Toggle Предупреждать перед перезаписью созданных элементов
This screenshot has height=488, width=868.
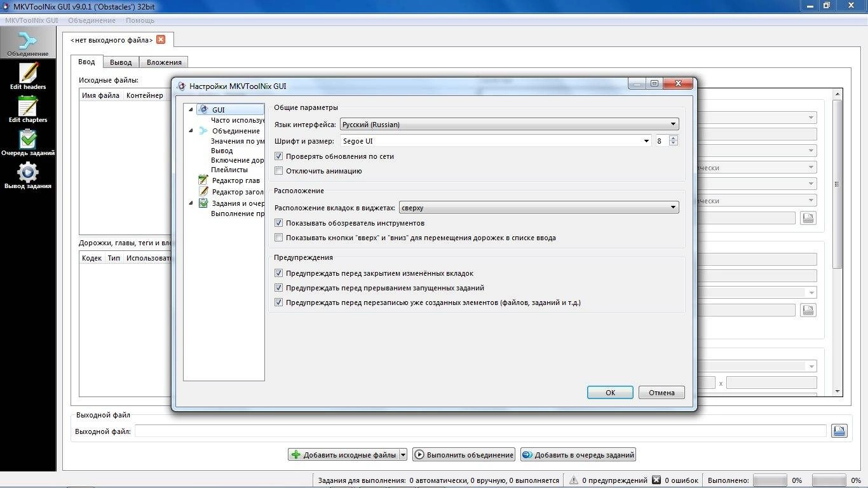tap(278, 302)
